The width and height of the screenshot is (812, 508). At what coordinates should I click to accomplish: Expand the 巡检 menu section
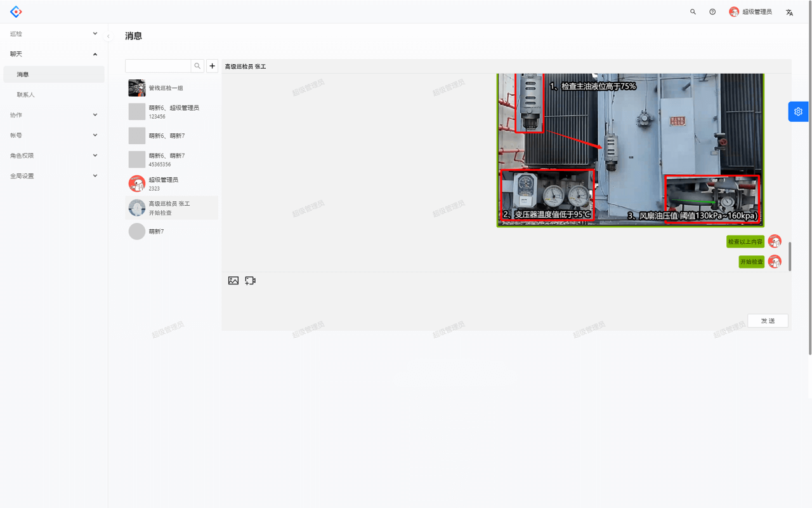(53, 34)
